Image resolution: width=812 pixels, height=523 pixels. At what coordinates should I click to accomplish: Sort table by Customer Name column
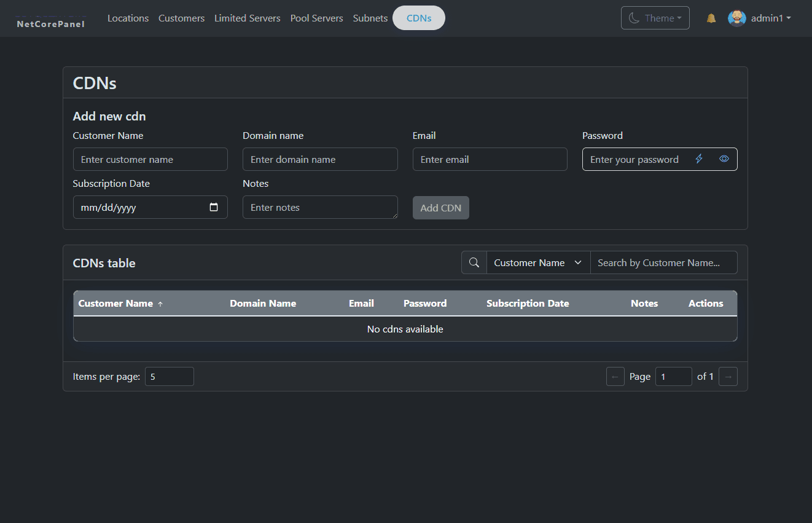(121, 304)
